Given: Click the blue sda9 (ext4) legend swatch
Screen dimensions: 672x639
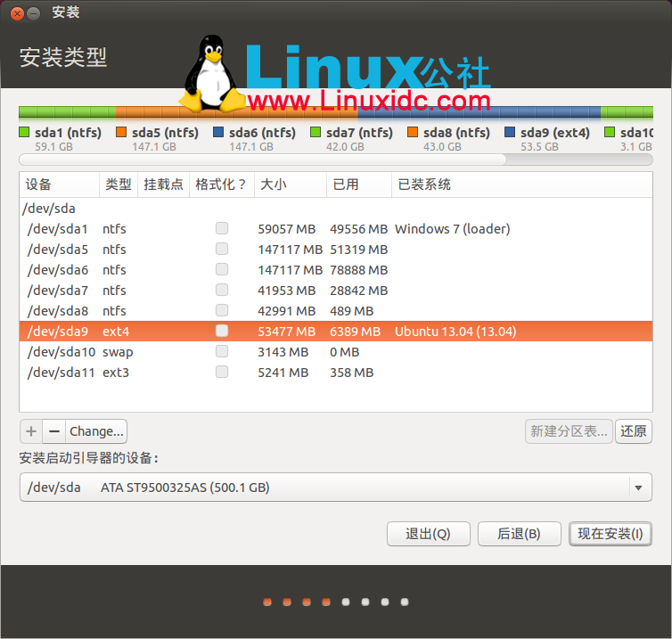Looking at the screenshot, I should 510,132.
